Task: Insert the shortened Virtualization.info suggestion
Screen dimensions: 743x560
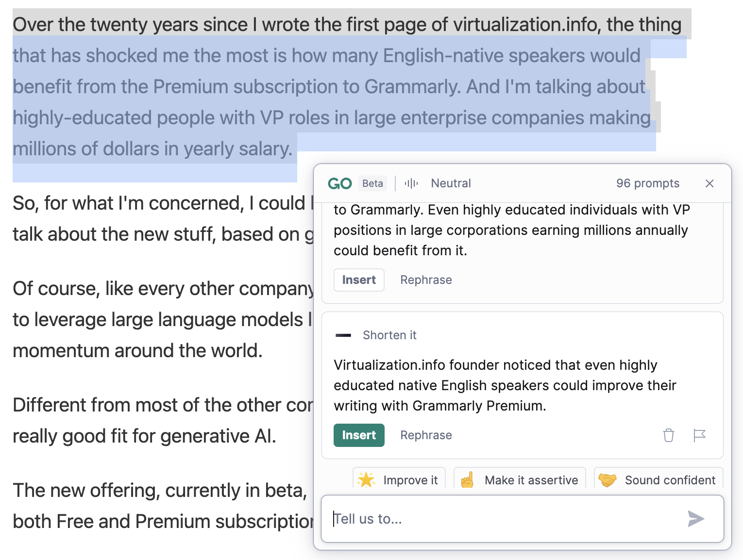Action: [359, 435]
